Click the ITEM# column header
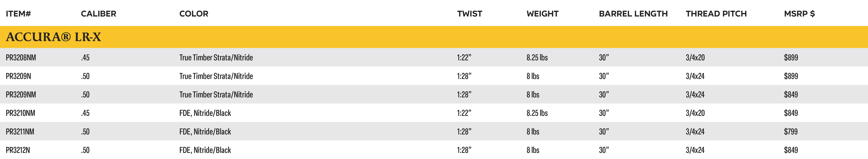This screenshot has height=159, width=868. 18,14
